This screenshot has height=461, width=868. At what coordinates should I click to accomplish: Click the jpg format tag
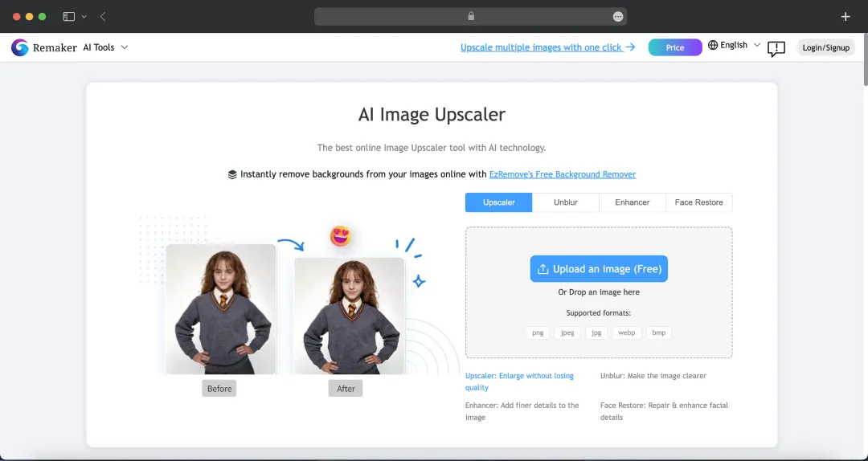pyautogui.click(x=596, y=332)
